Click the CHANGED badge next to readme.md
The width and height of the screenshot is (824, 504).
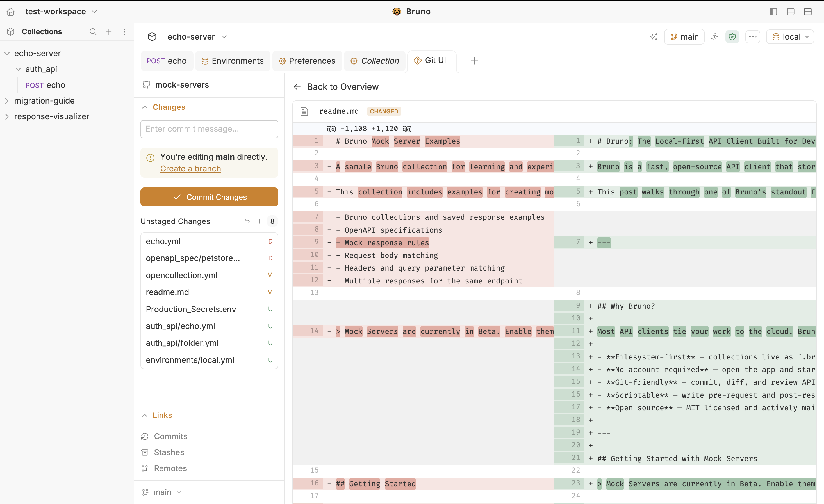tap(384, 111)
